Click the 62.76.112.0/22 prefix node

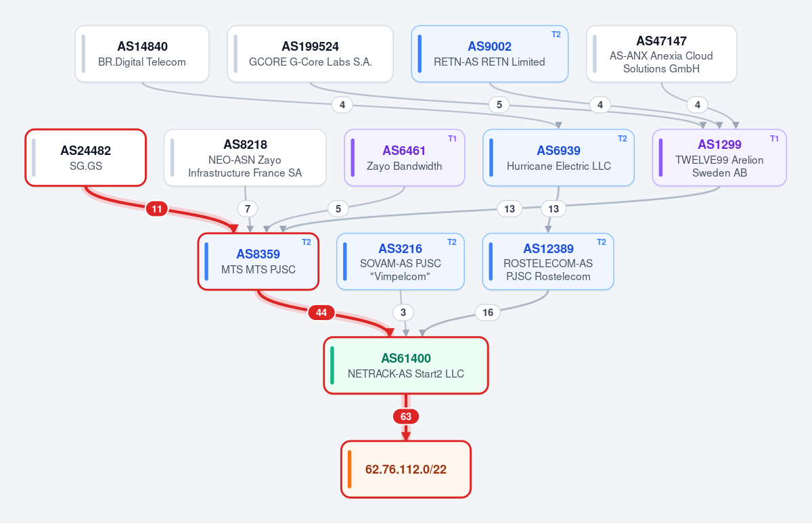coord(406,469)
